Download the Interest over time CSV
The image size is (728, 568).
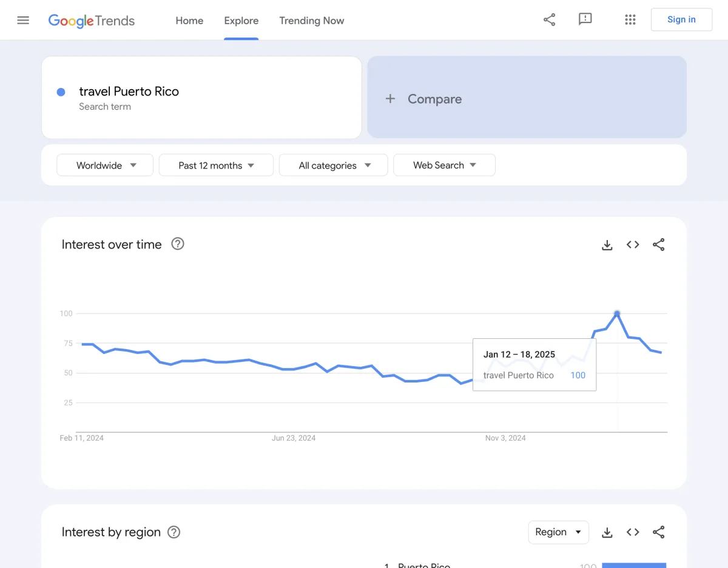(x=607, y=245)
